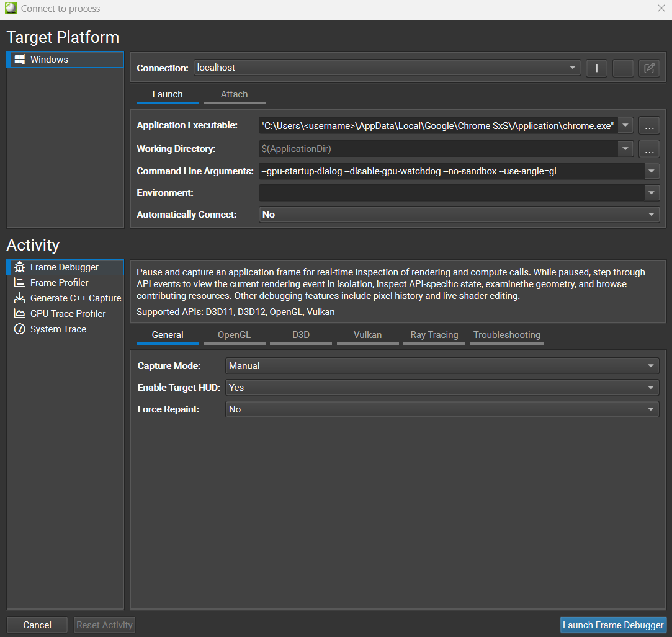Open the Vulkan settings tab
This screenshot has width=672, height=637.
coord(368,336)
